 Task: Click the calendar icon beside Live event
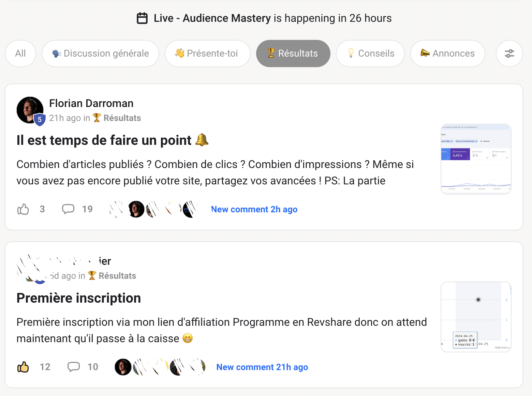(x=142, y=18)
